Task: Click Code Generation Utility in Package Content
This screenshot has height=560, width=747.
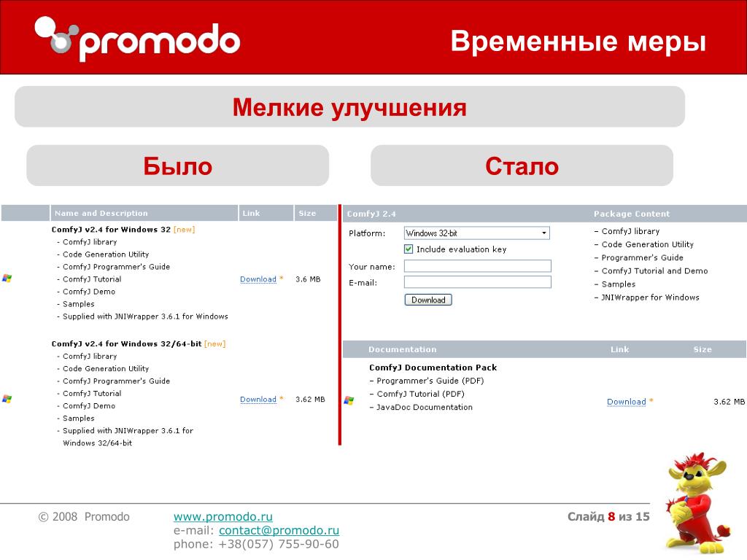Action: tap(648, 244)
